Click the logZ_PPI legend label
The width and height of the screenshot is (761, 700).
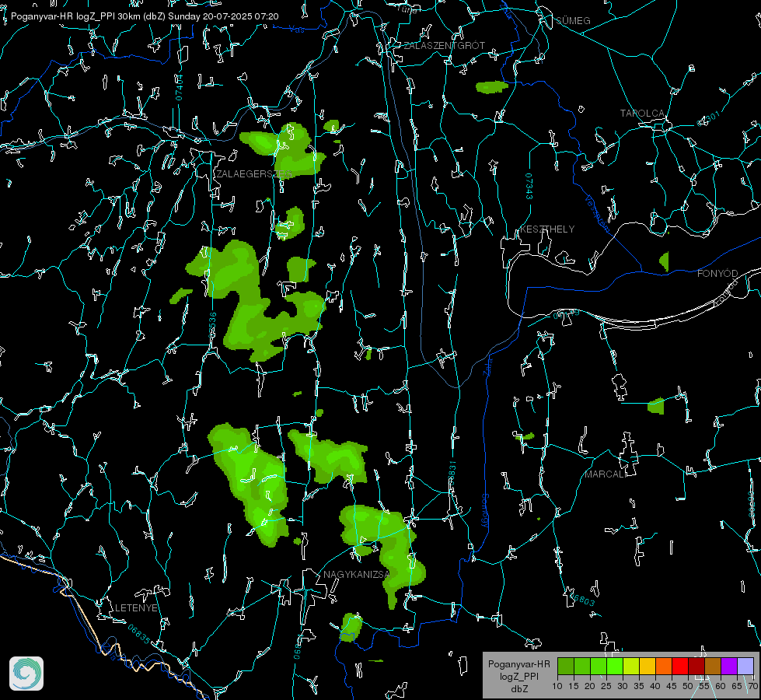(x=519, y=676)
